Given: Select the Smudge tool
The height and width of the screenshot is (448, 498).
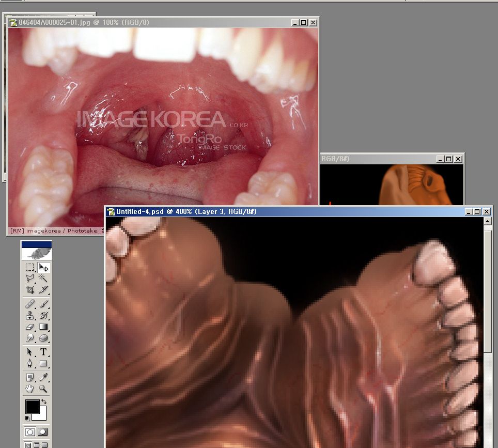Looking at the screenshot, I should [30, 338].
